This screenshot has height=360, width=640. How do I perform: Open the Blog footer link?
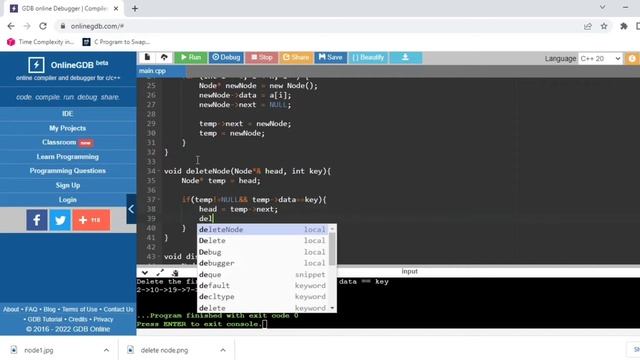pyautogui.click(x=49, y=309)
